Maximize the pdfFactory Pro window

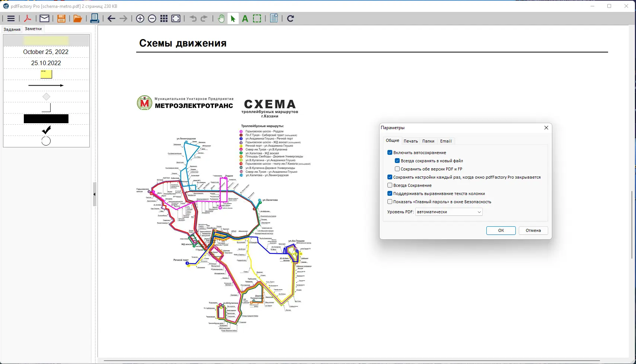tap(609, 6)
